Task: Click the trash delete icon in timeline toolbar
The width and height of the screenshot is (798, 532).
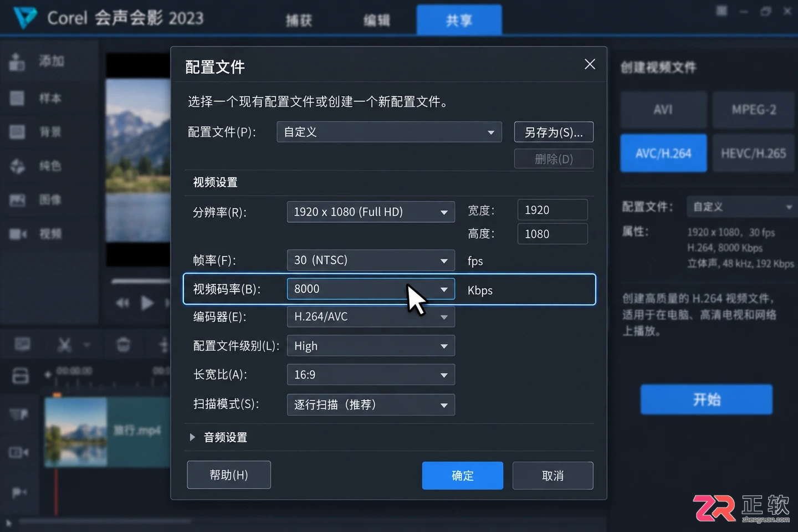Action: [x=123, y=345]
